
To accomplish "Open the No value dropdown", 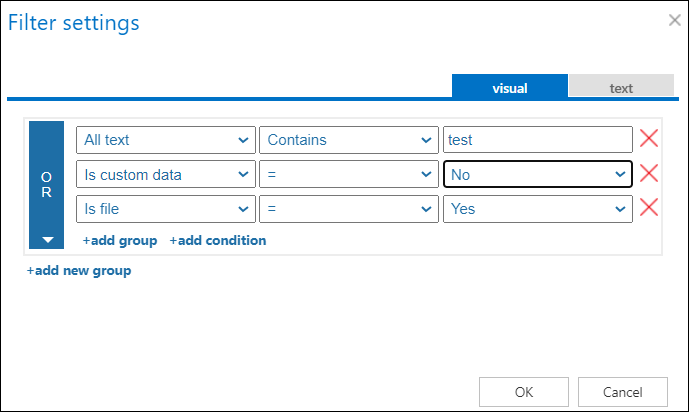I will pos(537,174).
